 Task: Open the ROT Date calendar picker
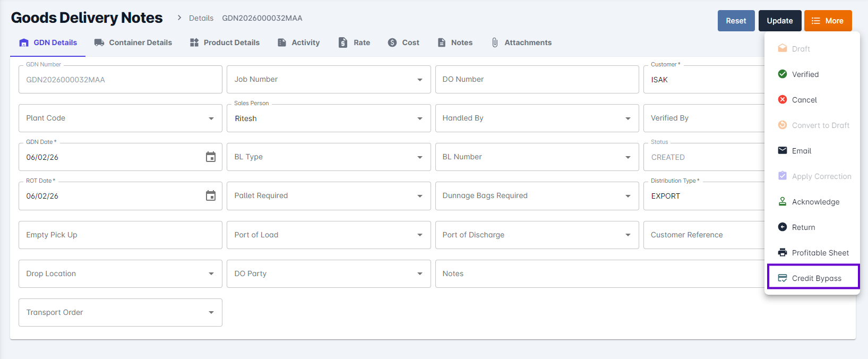(211, 195)
